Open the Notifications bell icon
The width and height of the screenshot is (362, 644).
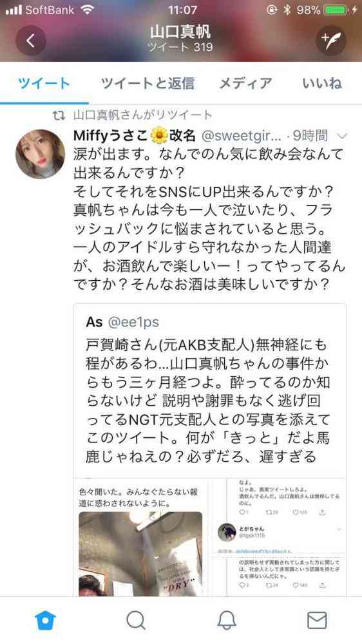(x=226, y=620)
